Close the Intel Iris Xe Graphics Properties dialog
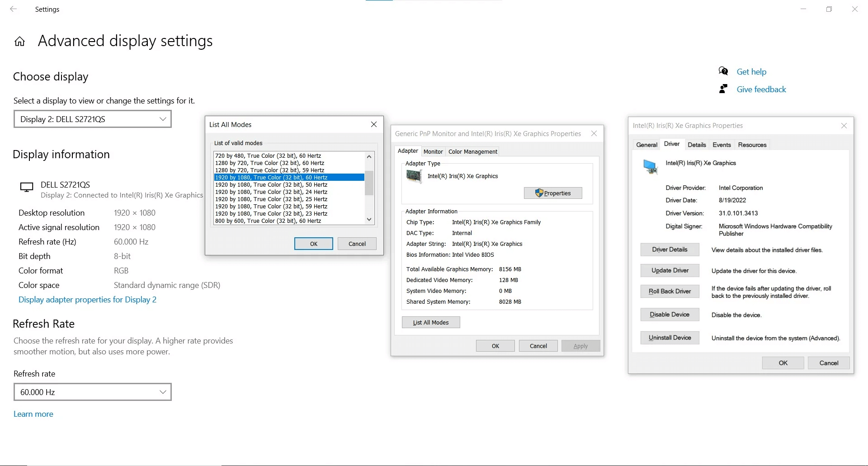Screen dimensions: 868x466 point(844,126)
